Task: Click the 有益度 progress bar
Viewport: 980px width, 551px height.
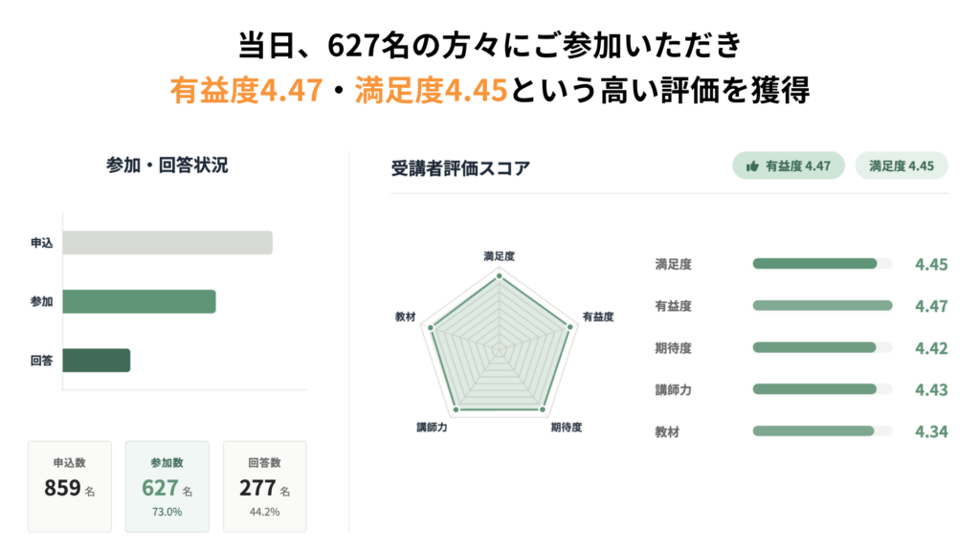Action: coord(821,306)
